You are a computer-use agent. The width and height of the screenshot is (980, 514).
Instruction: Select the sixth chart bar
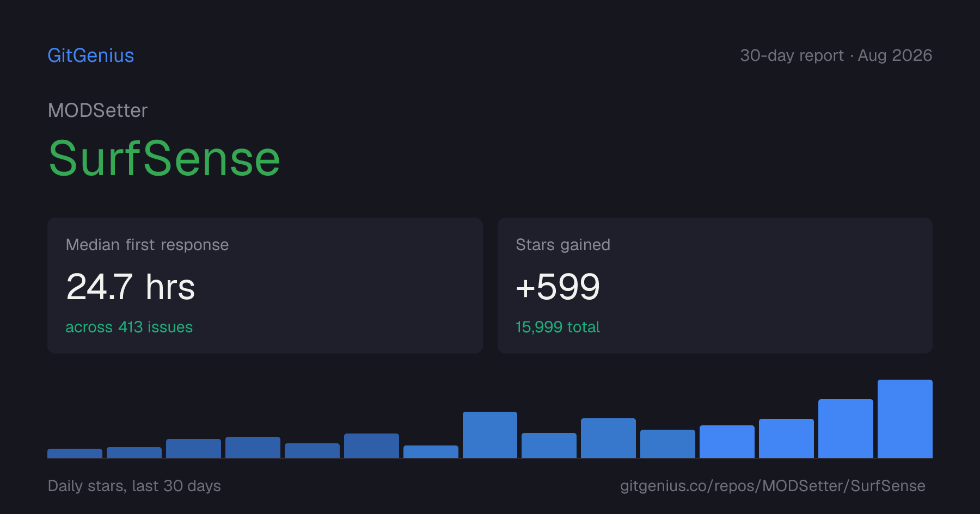coord(371,445)
